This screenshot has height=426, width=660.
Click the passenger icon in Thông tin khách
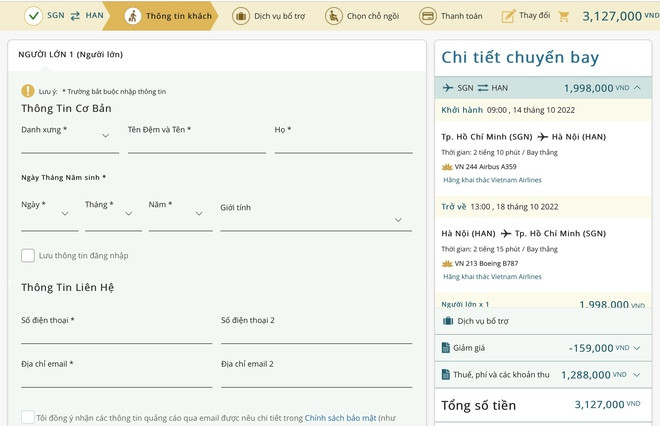[133, 16]
